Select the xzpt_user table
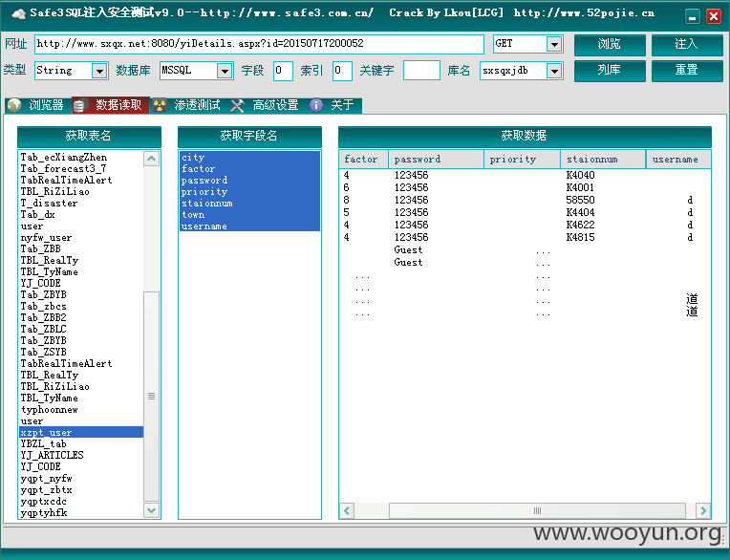The height and width of the screenshot is (560, 730). 81,433
